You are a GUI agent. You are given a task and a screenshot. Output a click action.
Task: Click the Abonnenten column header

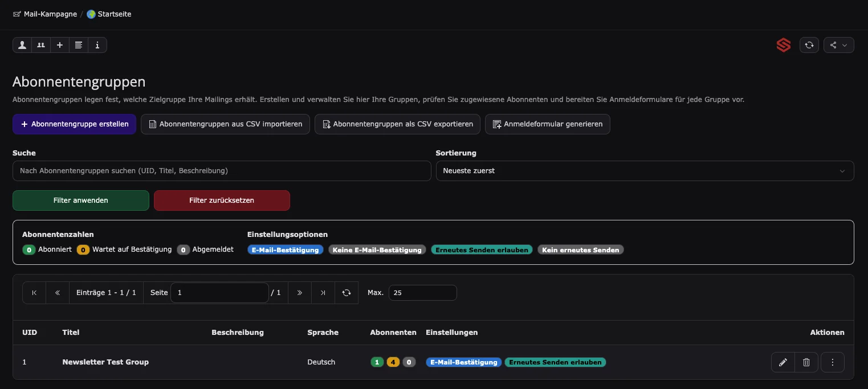pos(393,333)
